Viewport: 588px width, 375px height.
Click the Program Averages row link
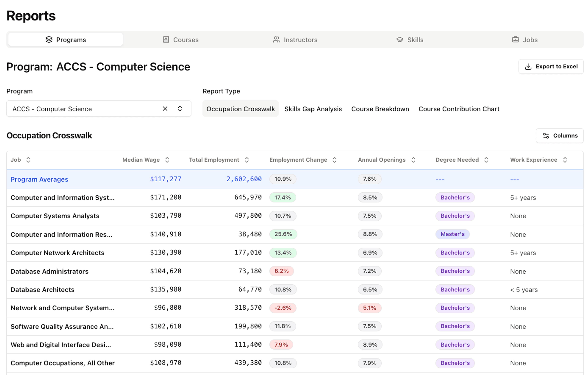39,179
